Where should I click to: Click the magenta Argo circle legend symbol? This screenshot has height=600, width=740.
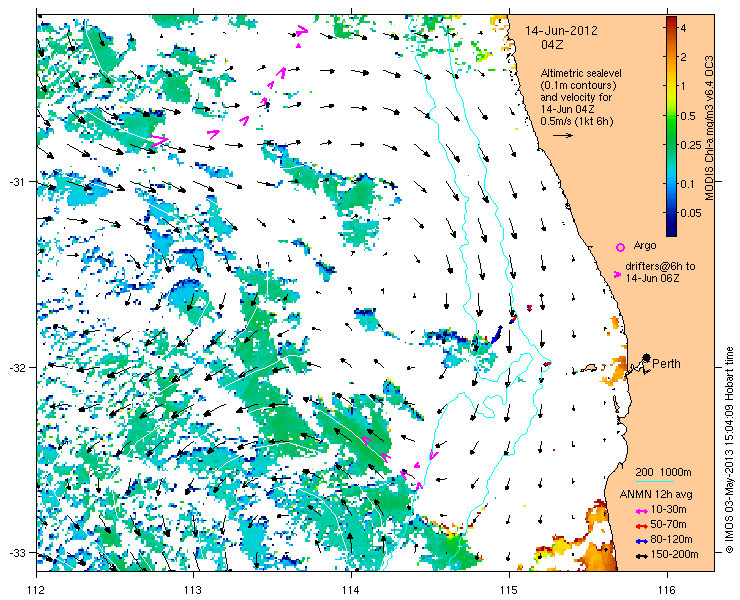tap(621, 247)
